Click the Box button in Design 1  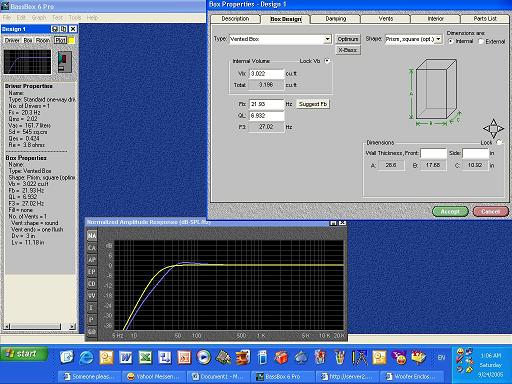(28, 40)
